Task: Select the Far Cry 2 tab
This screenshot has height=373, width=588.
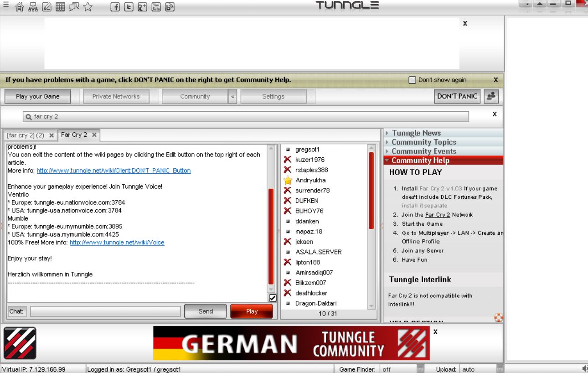Action: 74,135
